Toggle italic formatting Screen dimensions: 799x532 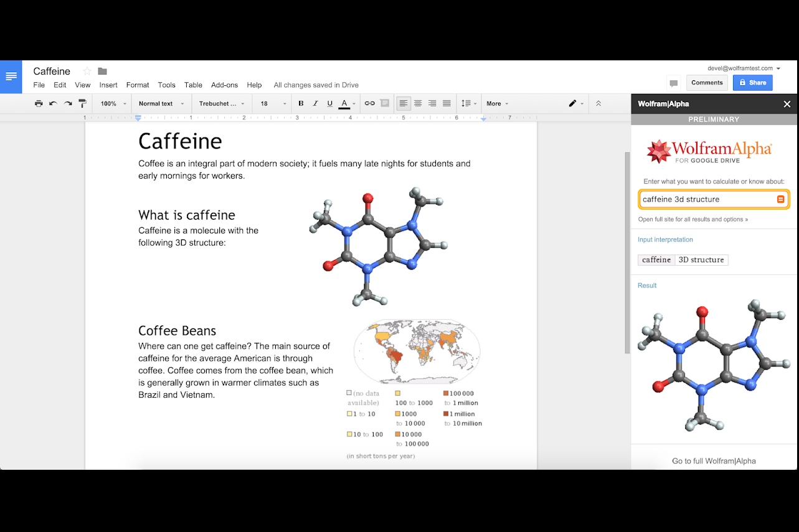[315, 103]
